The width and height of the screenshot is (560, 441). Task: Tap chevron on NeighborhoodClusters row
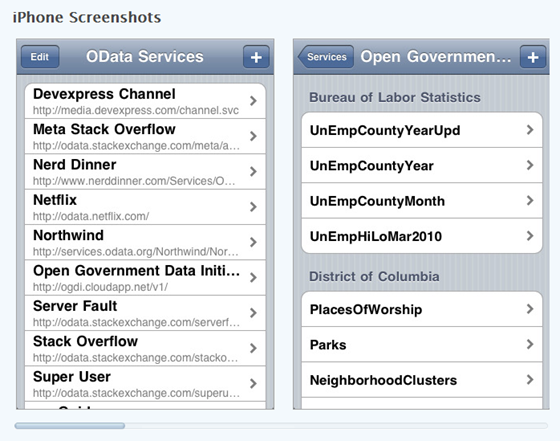coord(530,380)
